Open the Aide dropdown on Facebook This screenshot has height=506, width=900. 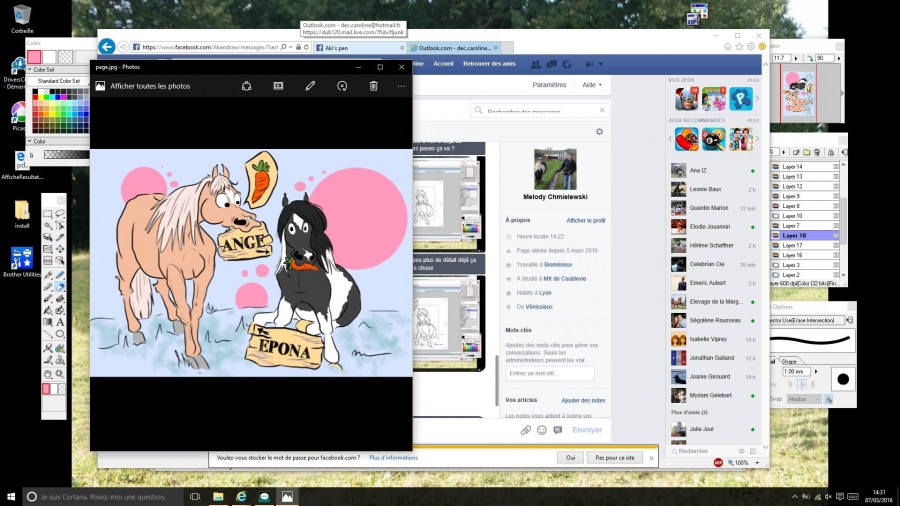[x=592, y=85]
